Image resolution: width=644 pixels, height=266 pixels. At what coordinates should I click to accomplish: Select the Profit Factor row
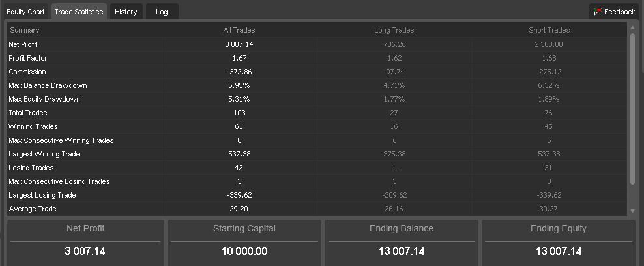[x=317, y=58]
